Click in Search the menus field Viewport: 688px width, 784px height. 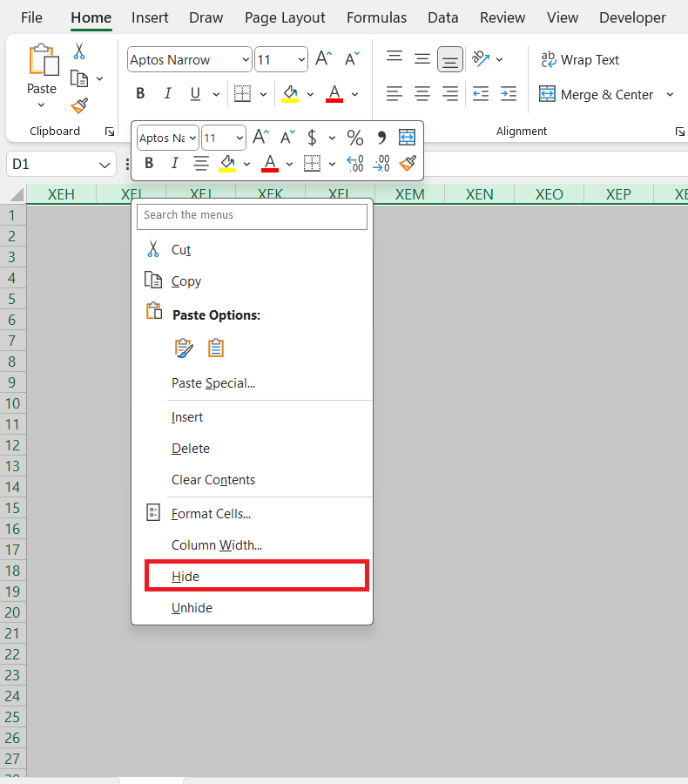pos(252,216)
